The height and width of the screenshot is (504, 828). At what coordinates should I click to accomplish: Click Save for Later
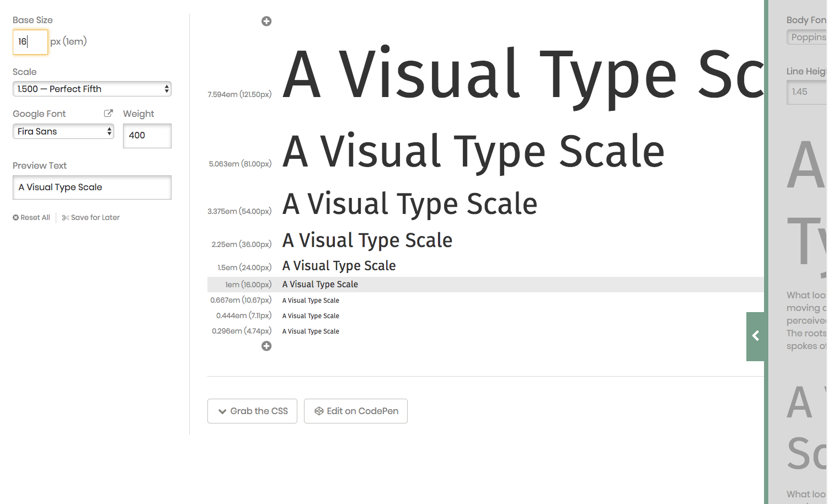tap(95, 217)
